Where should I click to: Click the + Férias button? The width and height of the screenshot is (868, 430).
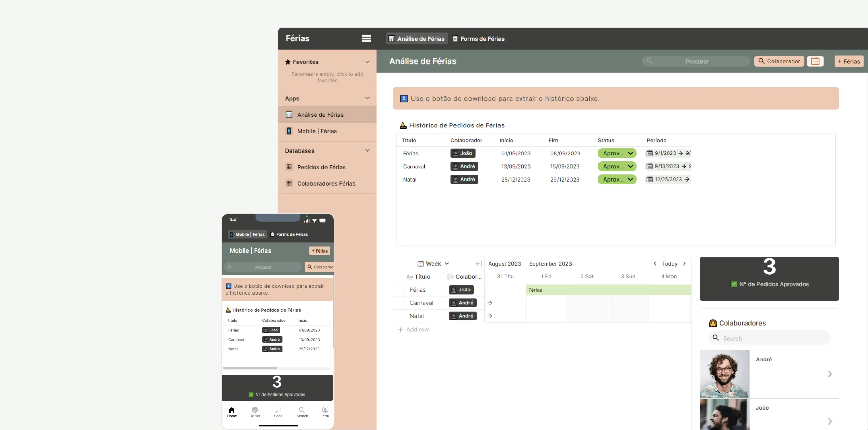[849, 61]
